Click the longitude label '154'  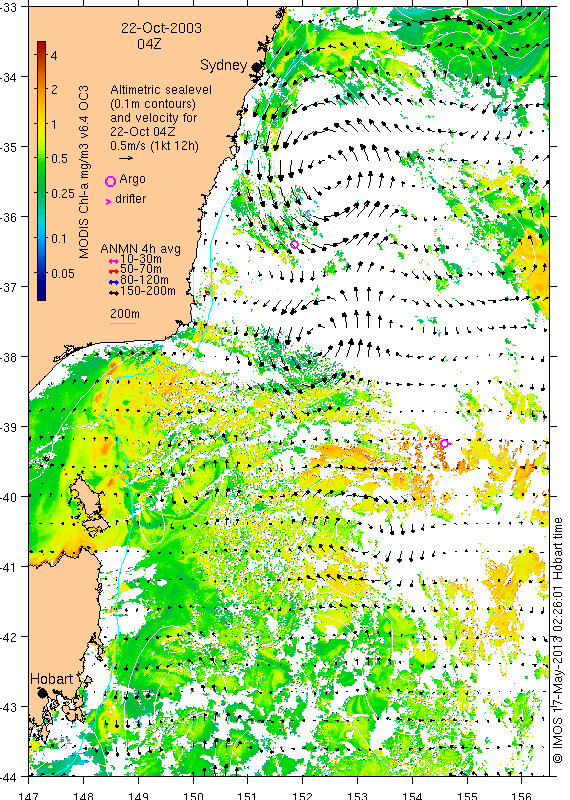point(412,795)
